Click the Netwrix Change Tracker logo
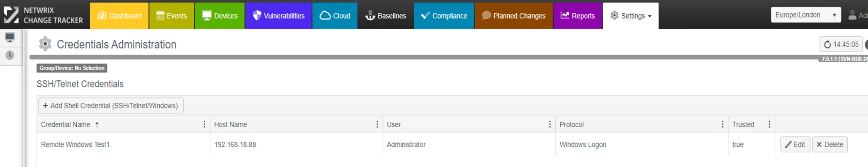The height and width of the screenshot is (167, 868). pos(44,15)
